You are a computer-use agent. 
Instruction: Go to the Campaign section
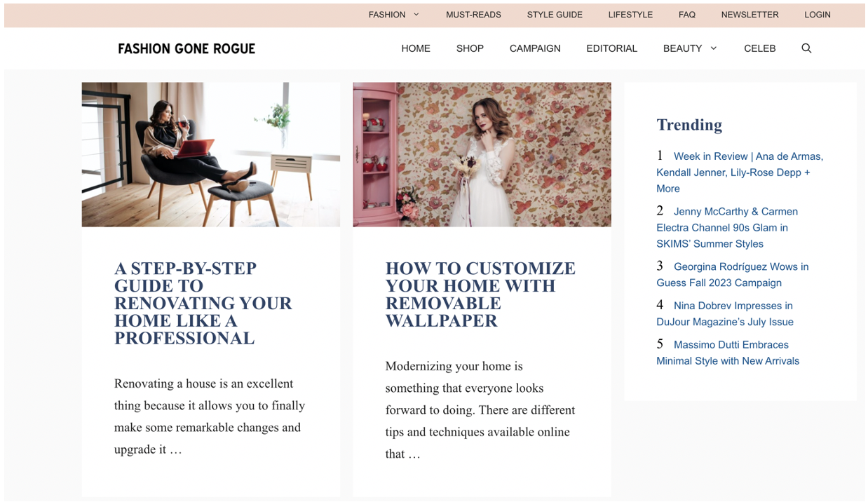535,48
